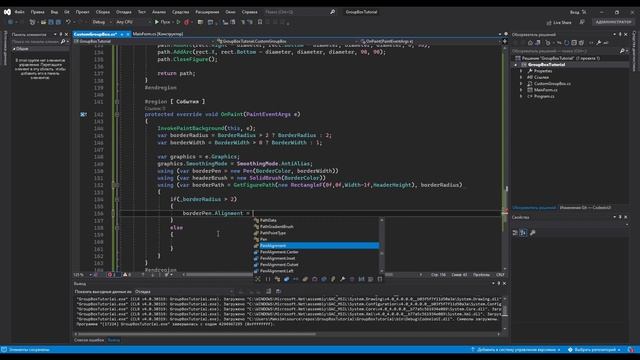640x360 pixels.
Task: Open the Сборка menu
Action: click(103, 12)
